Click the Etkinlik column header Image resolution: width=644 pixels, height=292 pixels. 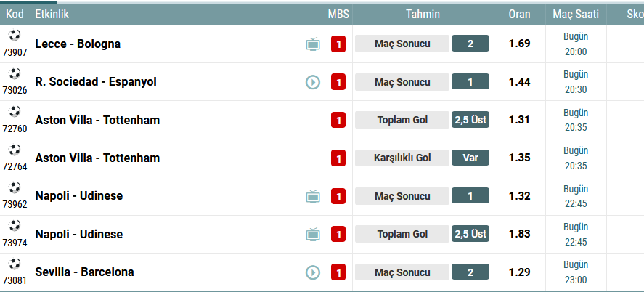[52, 15]
